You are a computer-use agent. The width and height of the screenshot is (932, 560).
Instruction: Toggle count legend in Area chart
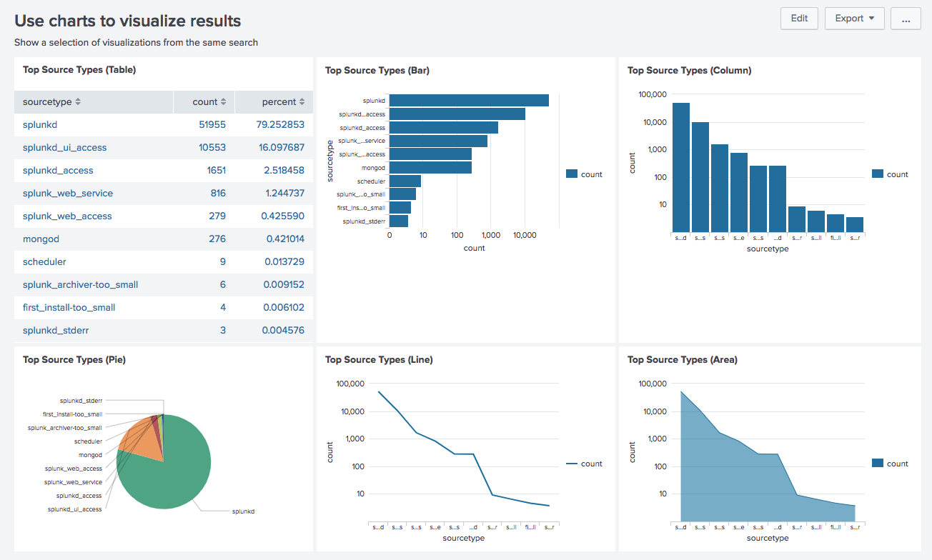tap(891, 464)
